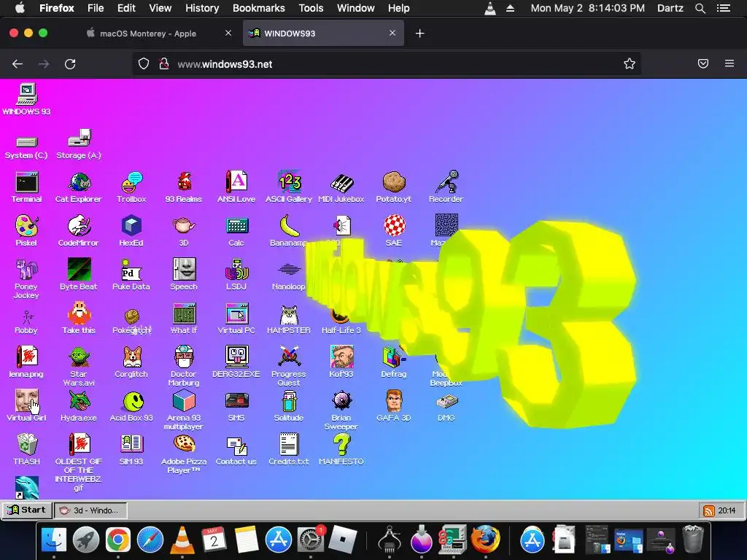The height and width of the screenshot is (560, 747).
Task: Open Arena 93 multiplayer icon
Action: point(184,401)
